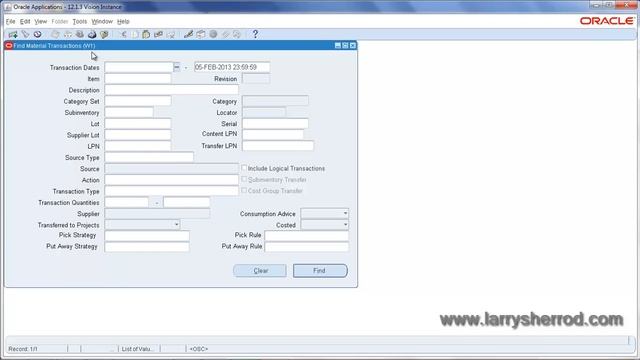Toggle the Subinventory Transfer checkbox
The image size is (640, 360).
(x=244, y=179)
